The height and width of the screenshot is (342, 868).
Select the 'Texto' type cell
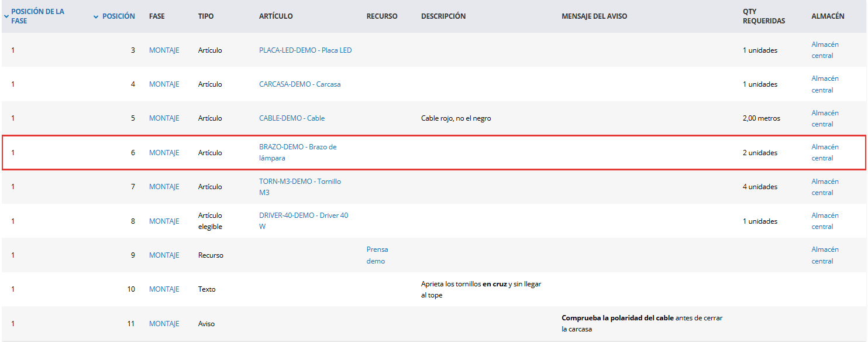tap(207, 289)
